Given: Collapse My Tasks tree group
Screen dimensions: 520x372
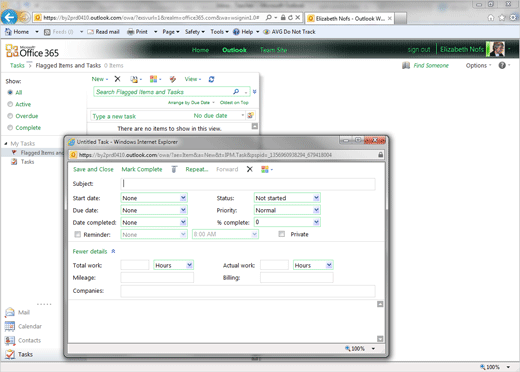Looking at the screenshot, I should (6, 144).
